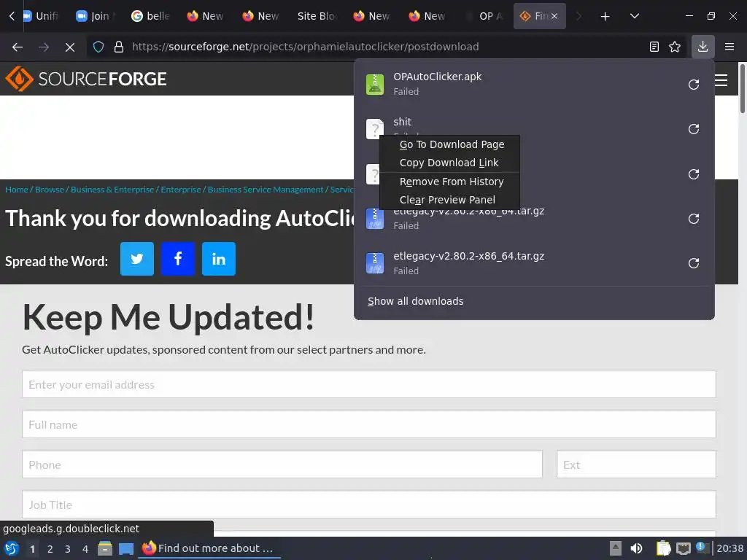Image resolution: width=747 pixels, height=560 pixels.
Task: Retry the failed download named shit
Action: coord(694,129)
